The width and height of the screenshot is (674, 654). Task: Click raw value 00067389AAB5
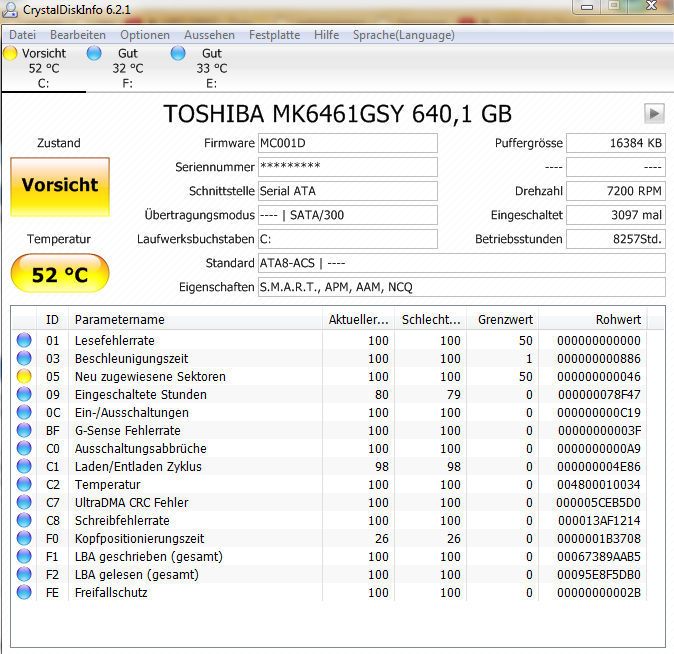coord(599,557)
